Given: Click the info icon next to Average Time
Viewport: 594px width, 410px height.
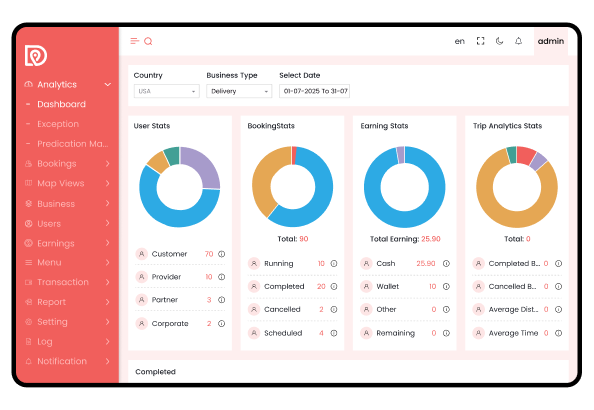Looking at the screenshot, I should pos(558,333).
